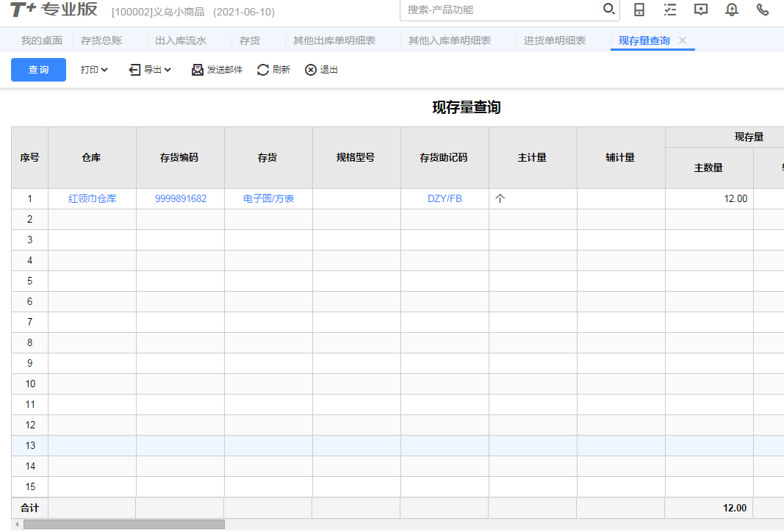
Task: Click the exit (退出) circled X icon
Action: [x=311, y=70]
